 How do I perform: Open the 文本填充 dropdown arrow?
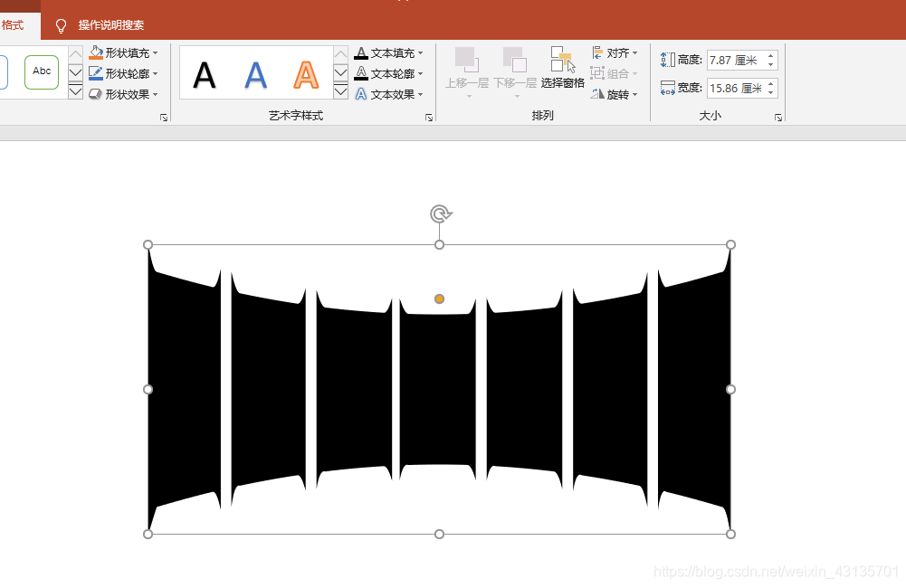point(421,53)
